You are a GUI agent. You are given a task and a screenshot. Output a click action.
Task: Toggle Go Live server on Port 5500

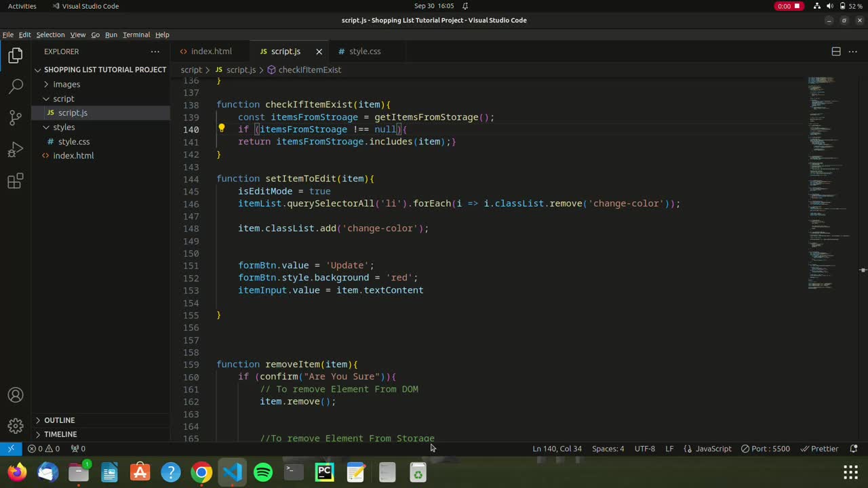tap(765, 449)
